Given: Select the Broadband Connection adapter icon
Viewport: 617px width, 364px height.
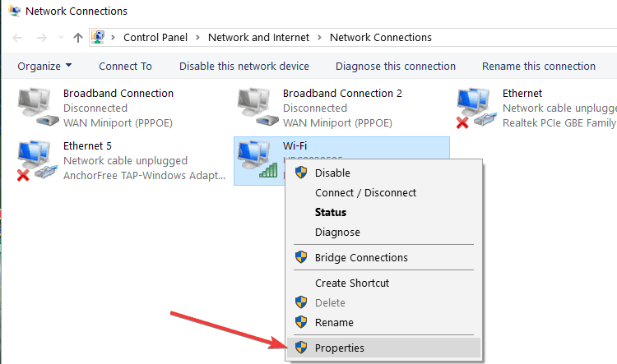Looking at the screenshot, I should point(38,107).
